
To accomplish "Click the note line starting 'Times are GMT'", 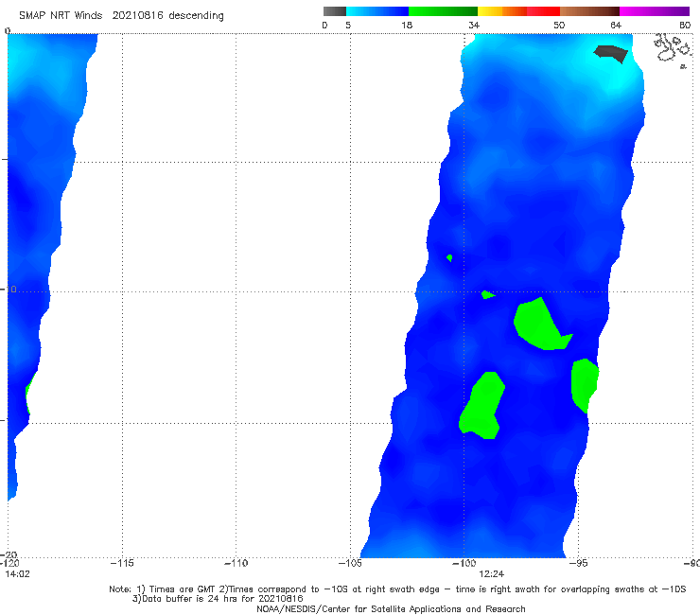I will point(397,589).
